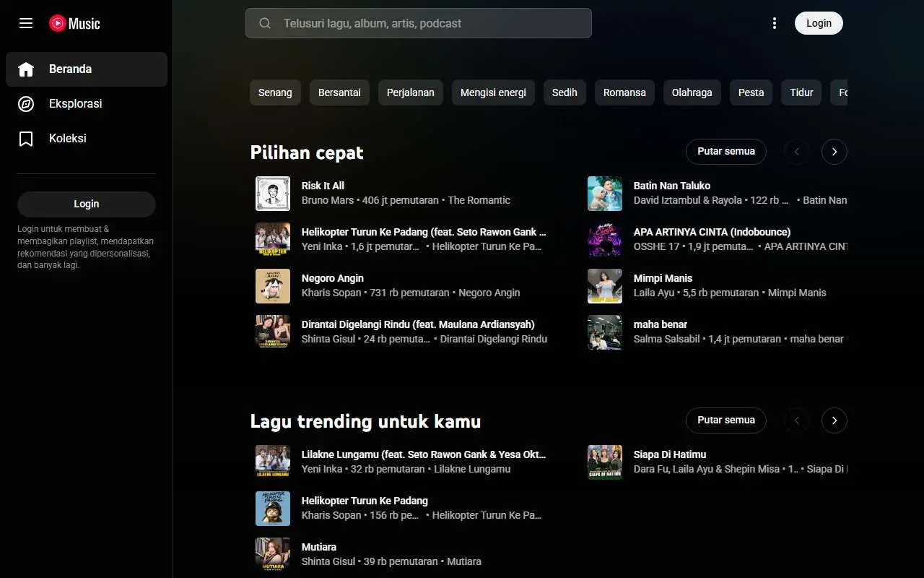924x578 pixels.
Task: Click the Lagu trending untuk kamu heading
Action: (365, 421)
